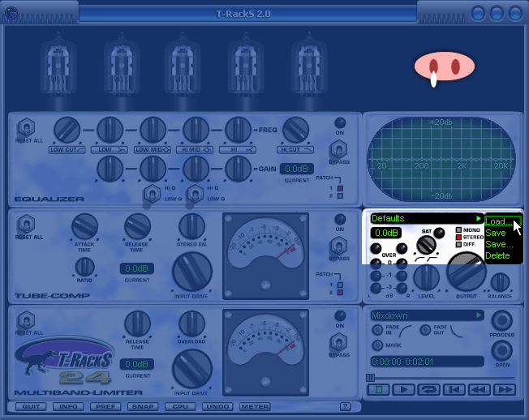Open the INFO button

click(x=68, y=406)
